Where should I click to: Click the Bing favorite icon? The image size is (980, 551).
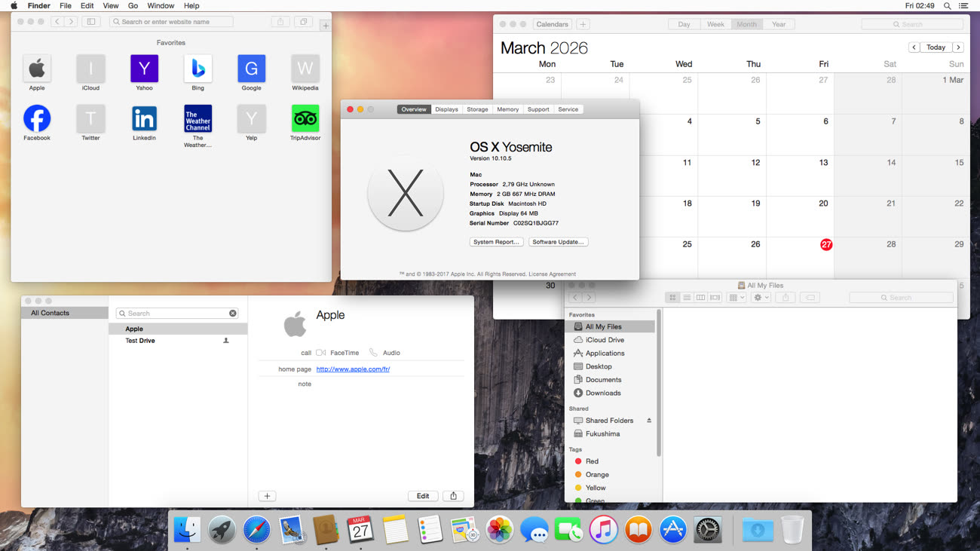[198, 69]
